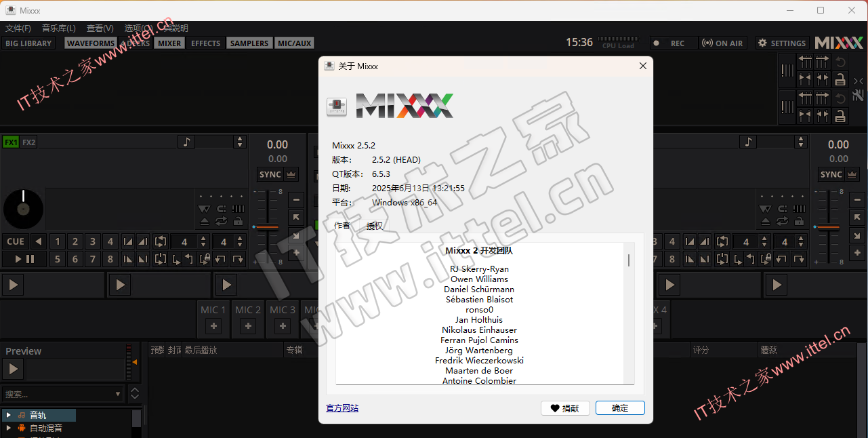
Task: Click Deck 2 musical note key icon
Action: point(748,142)
